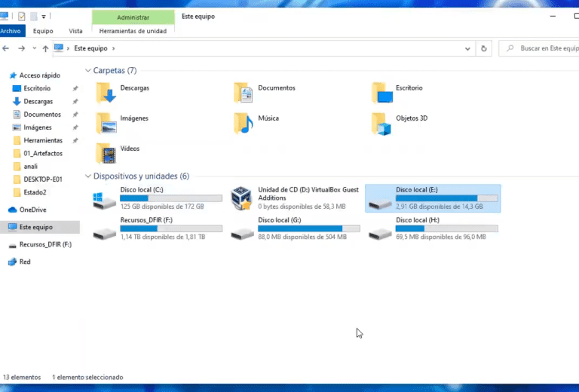This screenshot has width=579, height=392.
Task: Open the Objetos 3D folder
Action: pyautogui.click(x=382, y=124)
